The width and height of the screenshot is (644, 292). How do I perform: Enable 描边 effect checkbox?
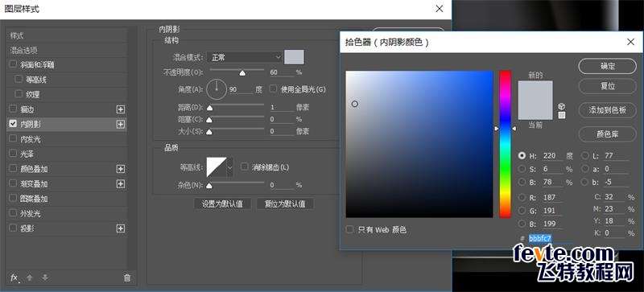[x=13, y=109]
